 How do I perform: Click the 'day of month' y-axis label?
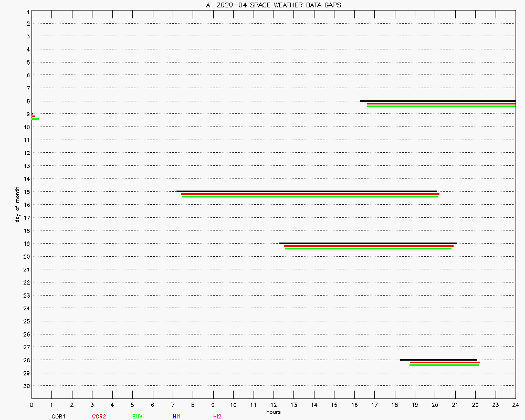(x=17, y=204)
